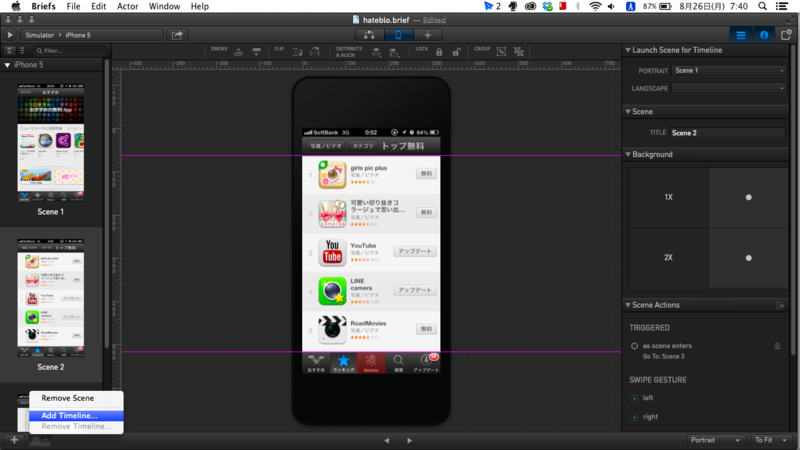
Task: Open the 'To Fit' zoom dropdown
Action: (770, 440)
